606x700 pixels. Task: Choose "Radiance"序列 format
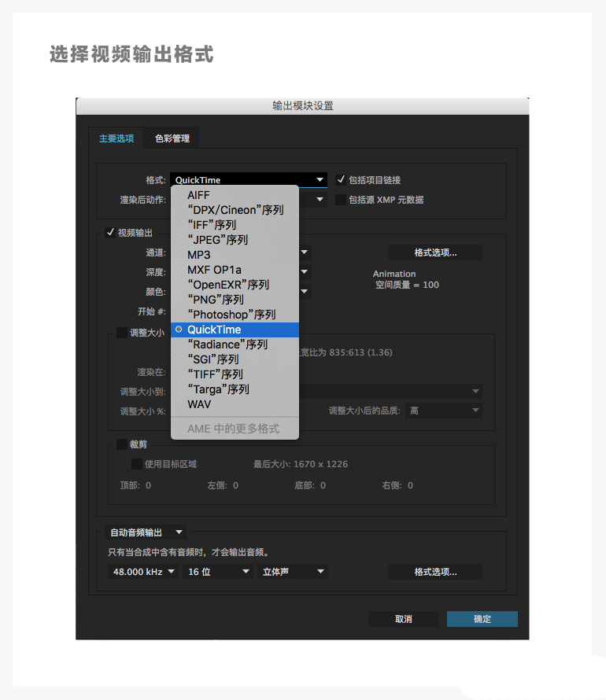click(x=235, y=344)
